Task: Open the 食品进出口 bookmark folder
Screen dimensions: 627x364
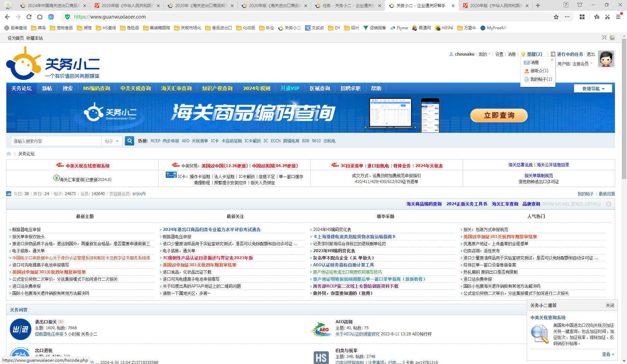Action: 219,28
